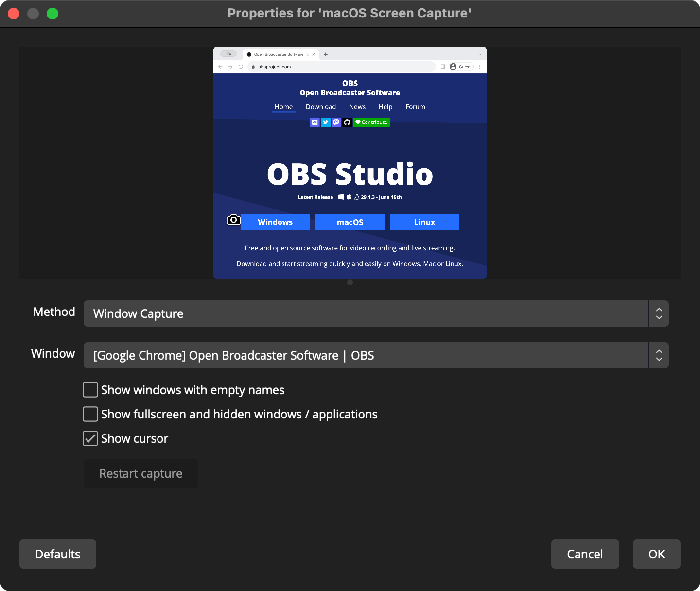Click the OK button
Image resolution: width=700 pixels, height=591 pixels.
656,554
